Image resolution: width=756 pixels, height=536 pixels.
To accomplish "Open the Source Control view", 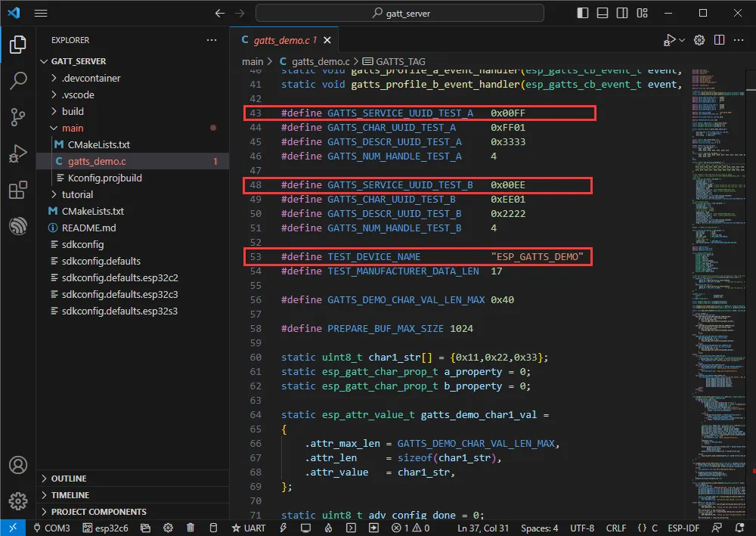I will [18, 116].
